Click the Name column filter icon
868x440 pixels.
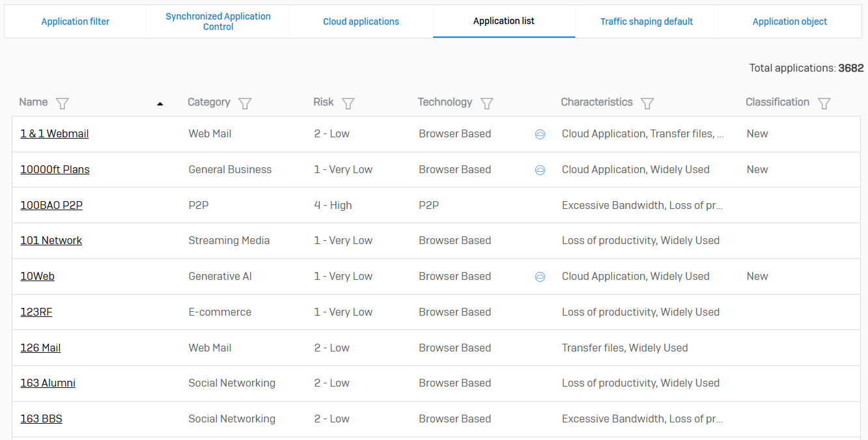(x=63, y=103)
